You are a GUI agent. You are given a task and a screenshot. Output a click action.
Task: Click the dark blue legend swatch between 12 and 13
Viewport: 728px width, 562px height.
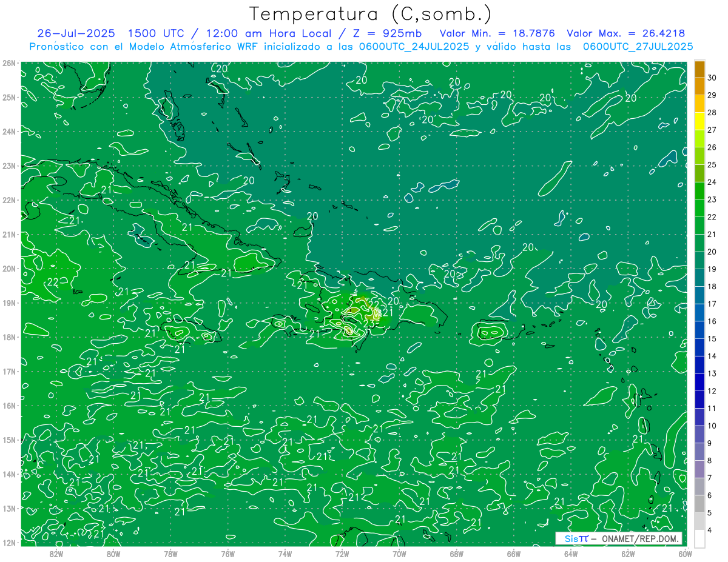pyautogui.click(x=699, y=382)
